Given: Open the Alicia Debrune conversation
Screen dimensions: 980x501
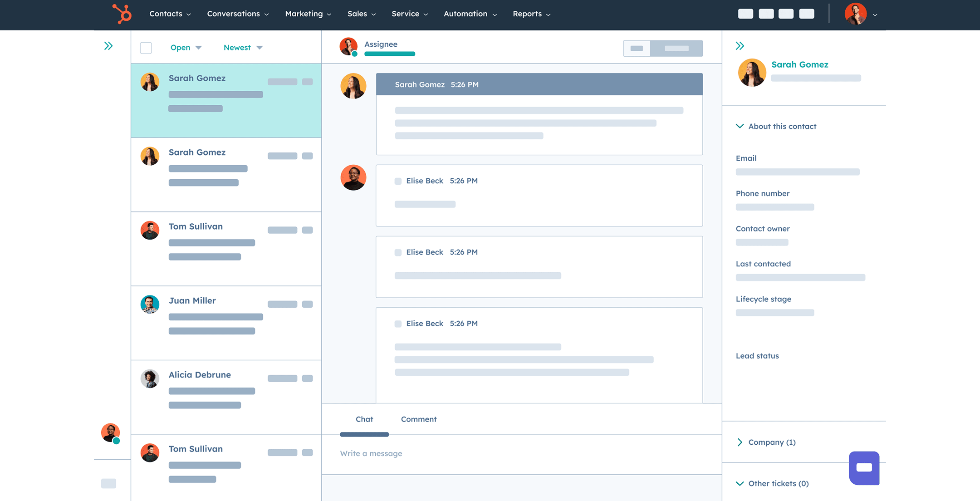Looking at the screenshot, I should pyautogui.click(x=226, y=397).
